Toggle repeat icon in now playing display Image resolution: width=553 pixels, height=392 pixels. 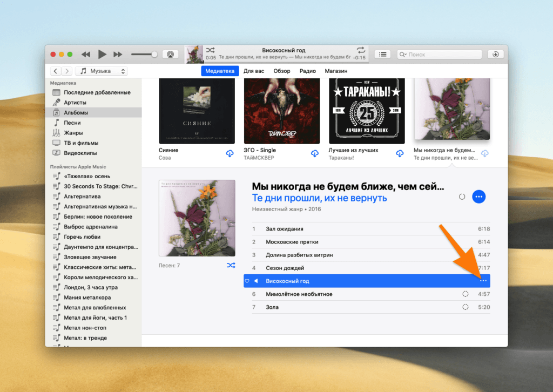click(361, 50)
